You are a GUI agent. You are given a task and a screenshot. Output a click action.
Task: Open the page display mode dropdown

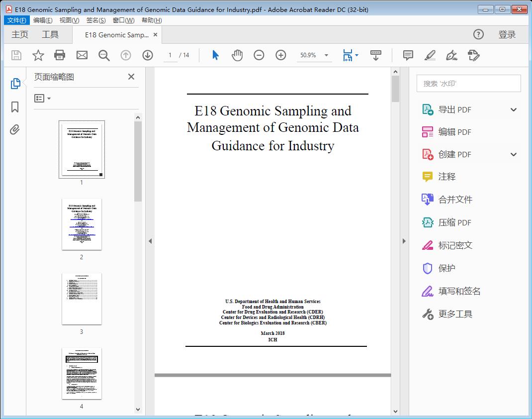click(x=351, y=55)
